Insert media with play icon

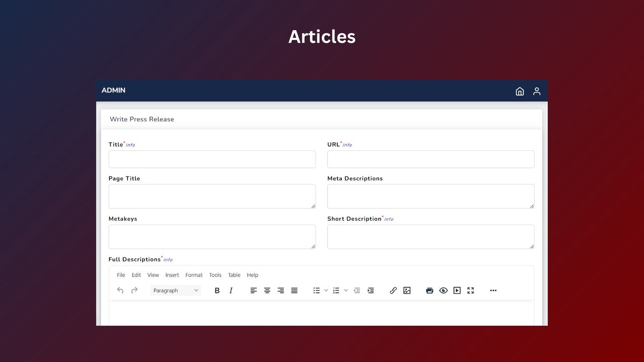click(x=457, y=290)
